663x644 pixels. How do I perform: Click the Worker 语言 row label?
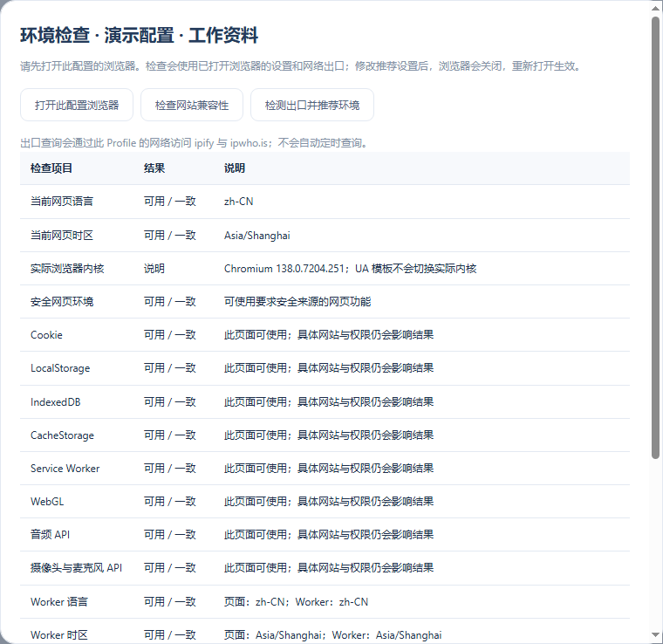click(x=59, y=602)
